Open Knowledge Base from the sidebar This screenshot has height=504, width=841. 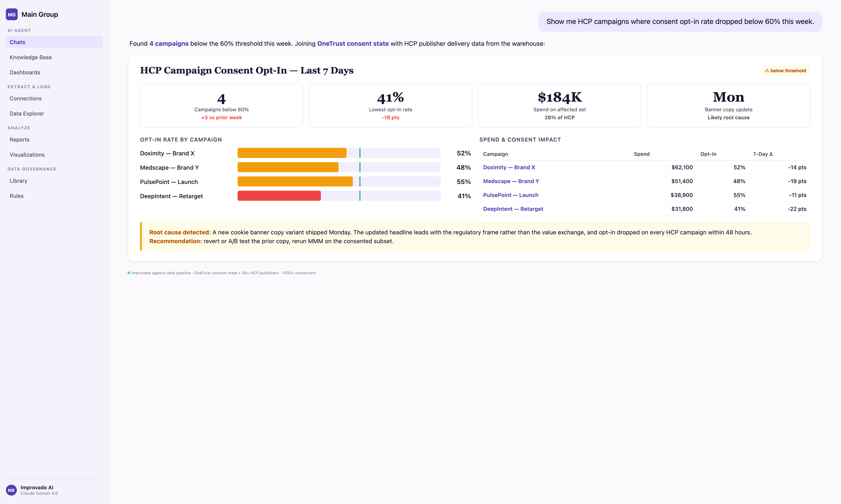coord(30,57)
